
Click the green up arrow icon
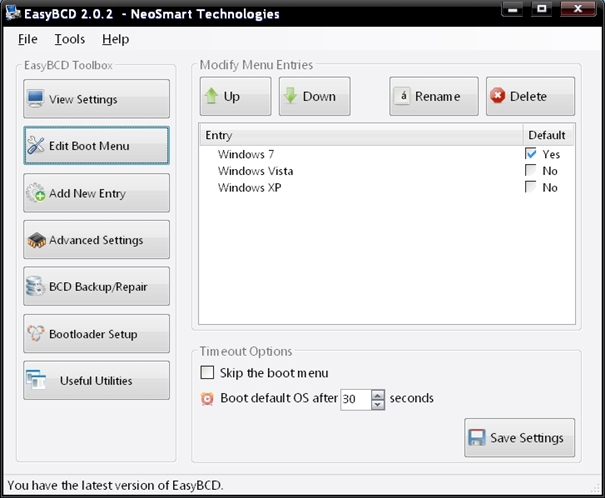212,96
